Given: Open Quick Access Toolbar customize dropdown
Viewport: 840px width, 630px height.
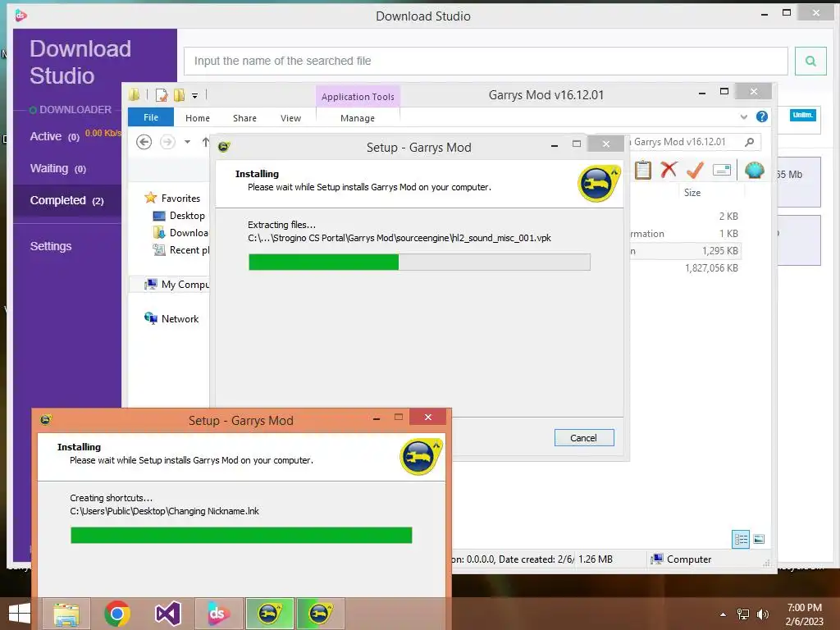Looking at the screenshot, I should pyautogui.click(x=195, y=96).
